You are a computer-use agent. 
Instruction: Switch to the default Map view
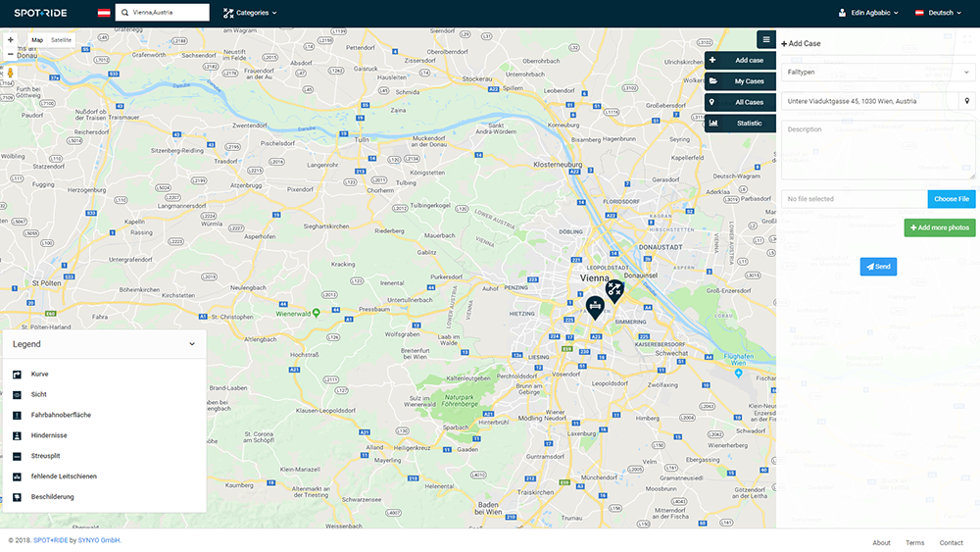point(37,40)
